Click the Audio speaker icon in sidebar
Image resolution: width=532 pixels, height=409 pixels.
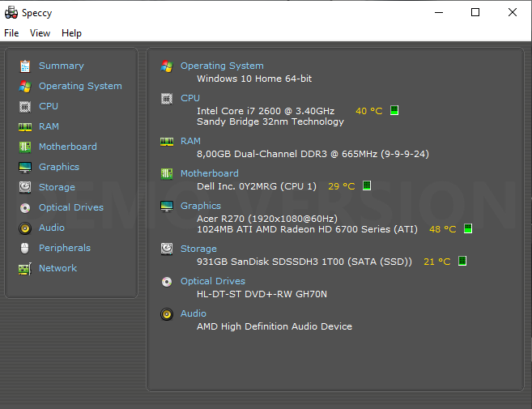[x=24, y=228]
